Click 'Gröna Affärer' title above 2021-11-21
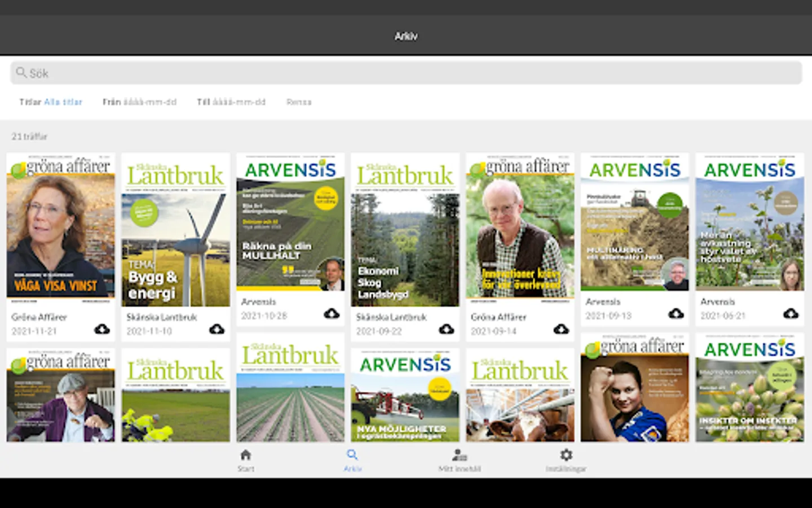Viewport: 812px width, 508px height. (39, 317)
